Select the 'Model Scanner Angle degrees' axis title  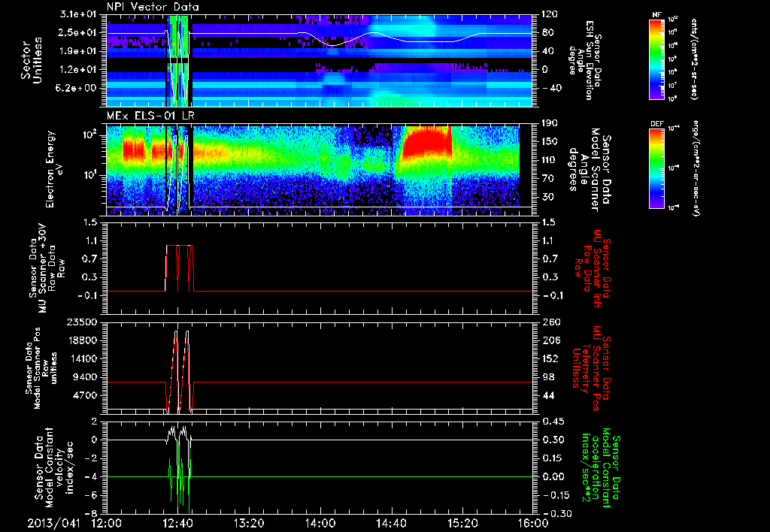590,170
